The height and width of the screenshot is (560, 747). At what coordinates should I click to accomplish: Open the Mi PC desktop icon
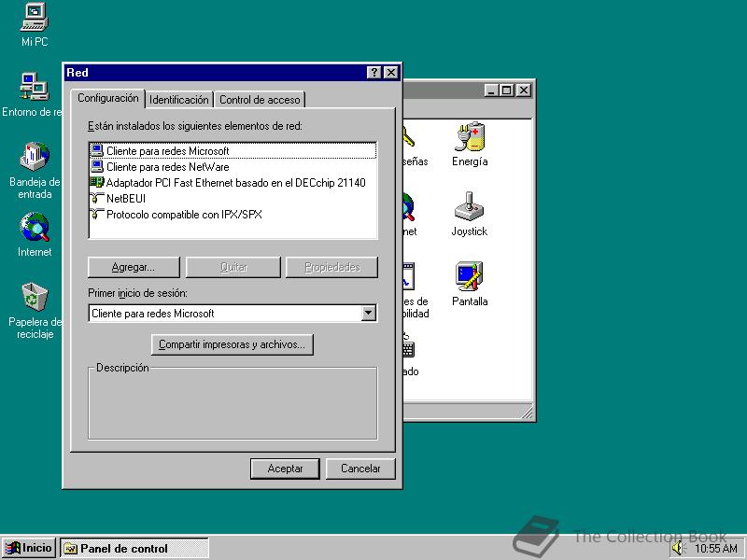click(35, 25)
